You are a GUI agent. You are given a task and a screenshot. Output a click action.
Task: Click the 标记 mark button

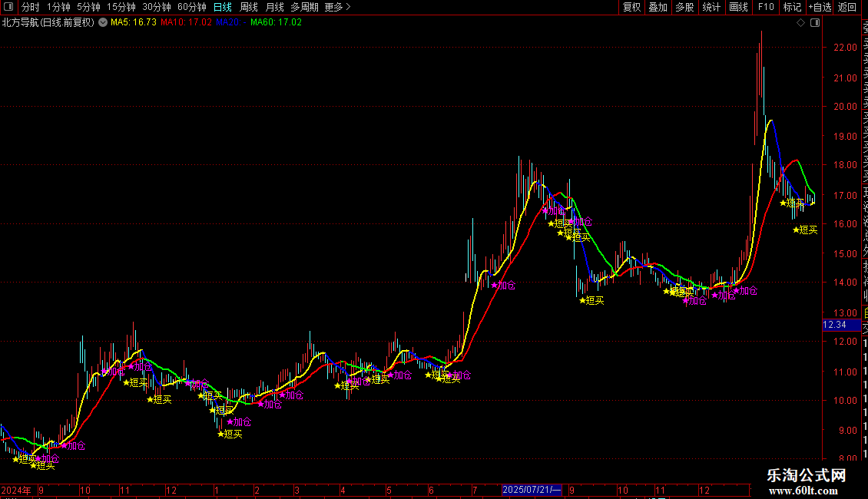point(792,7)
